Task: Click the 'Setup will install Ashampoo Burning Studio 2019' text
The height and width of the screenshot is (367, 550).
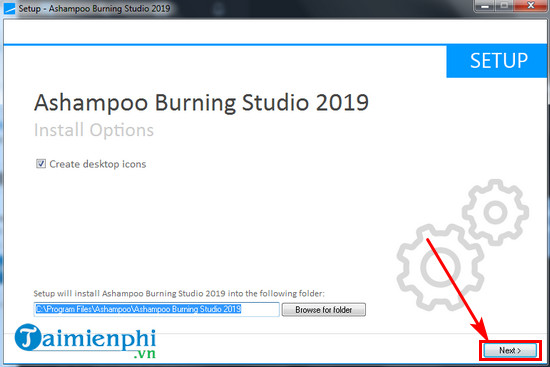Action: click(179, 293)
